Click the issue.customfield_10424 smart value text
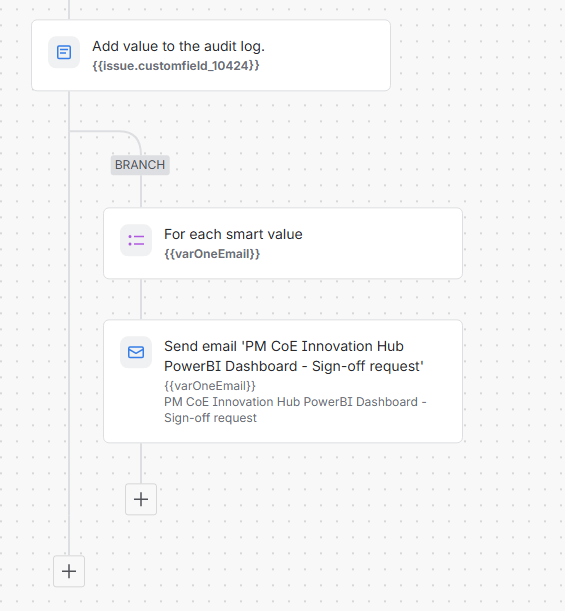 click(x=176, y=65)
